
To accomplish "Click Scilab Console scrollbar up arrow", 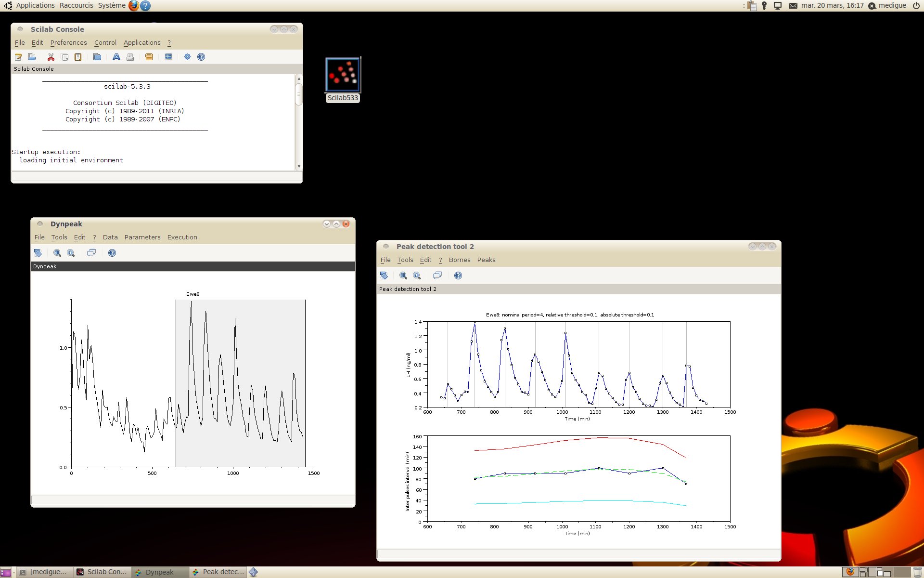I will click(299, 79).
